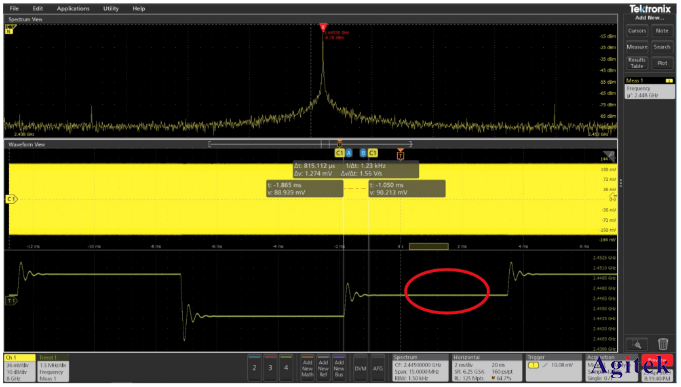Add new Cursors
Viewport: 681px width, 387px height.
tap(637, 31)
